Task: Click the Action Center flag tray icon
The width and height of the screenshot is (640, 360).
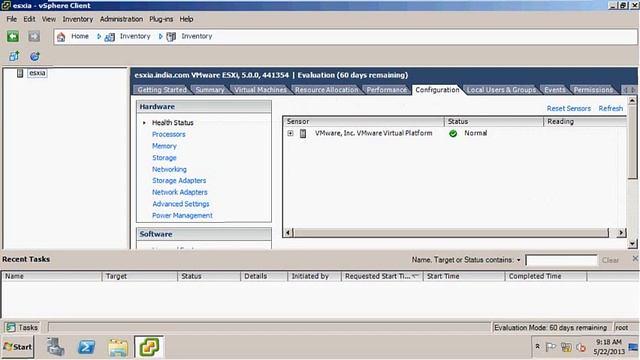Action: tap(551, 347)
